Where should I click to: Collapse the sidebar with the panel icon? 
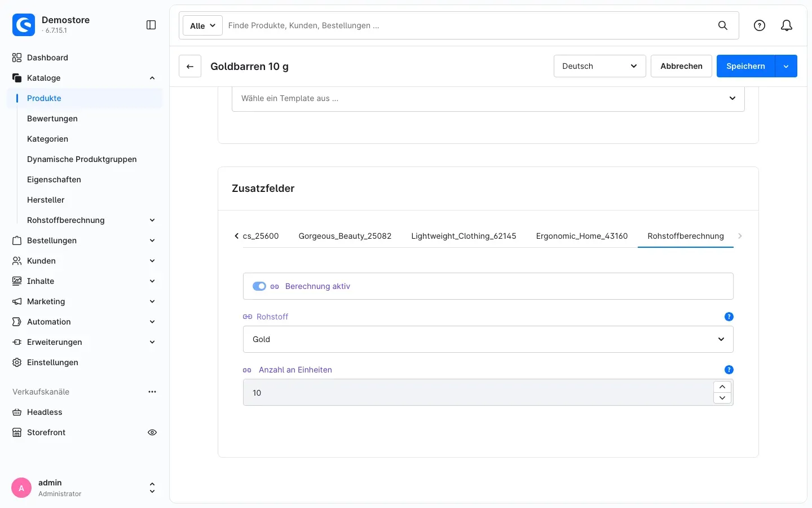[x=151, y=25]
